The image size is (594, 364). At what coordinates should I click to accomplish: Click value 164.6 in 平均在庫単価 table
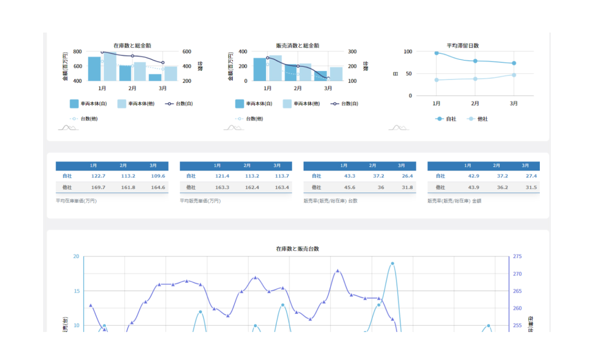pos(158,187)
